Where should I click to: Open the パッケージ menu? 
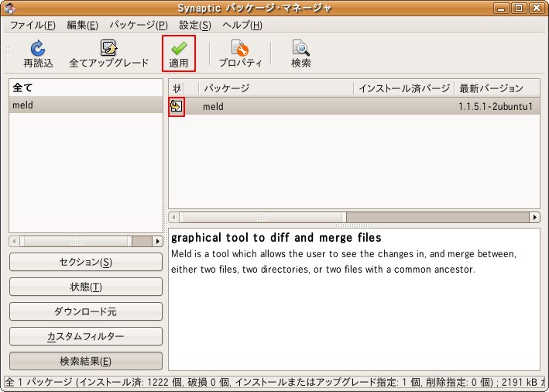[138, 25]
